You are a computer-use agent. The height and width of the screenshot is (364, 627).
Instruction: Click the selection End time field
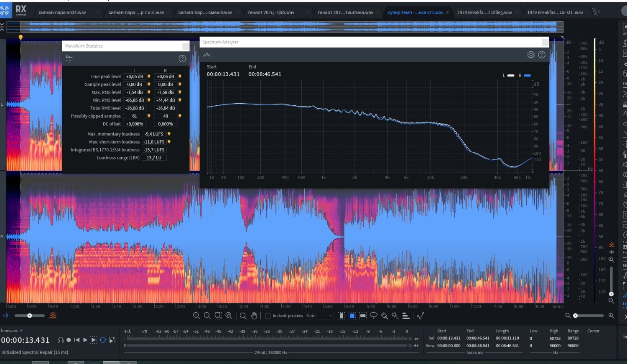(478, 338)
